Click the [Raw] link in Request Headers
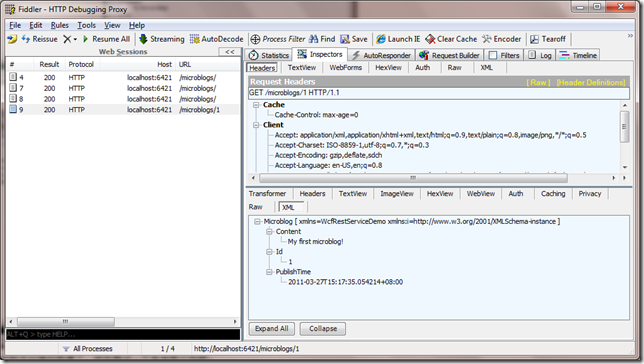 click(x=538, y=83)
